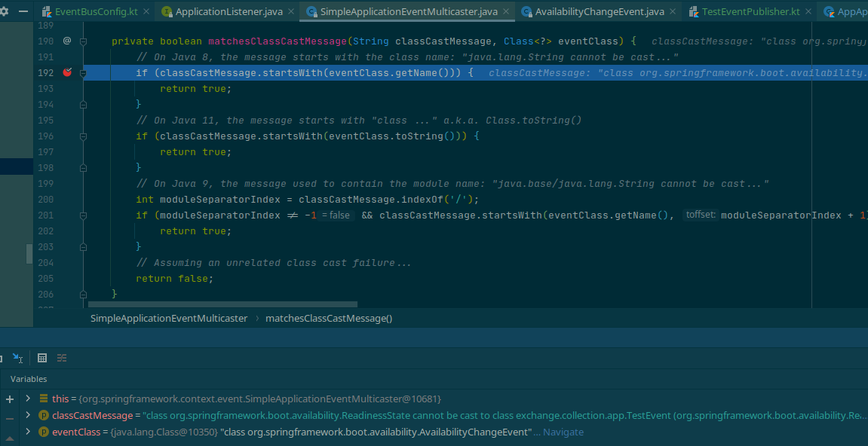Click the method end fold marker on line 206
This screenshot has height=446, width=868.
[83, 295]
